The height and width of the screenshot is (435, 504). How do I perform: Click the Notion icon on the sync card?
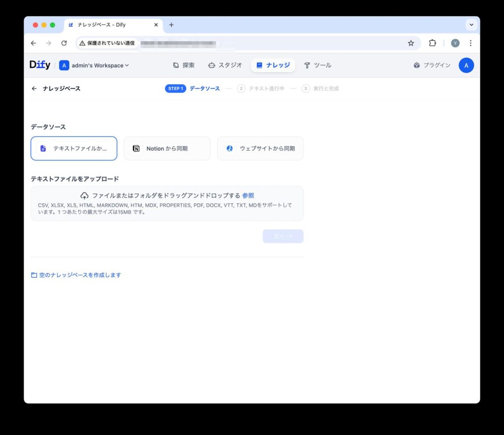click(136, 148)
